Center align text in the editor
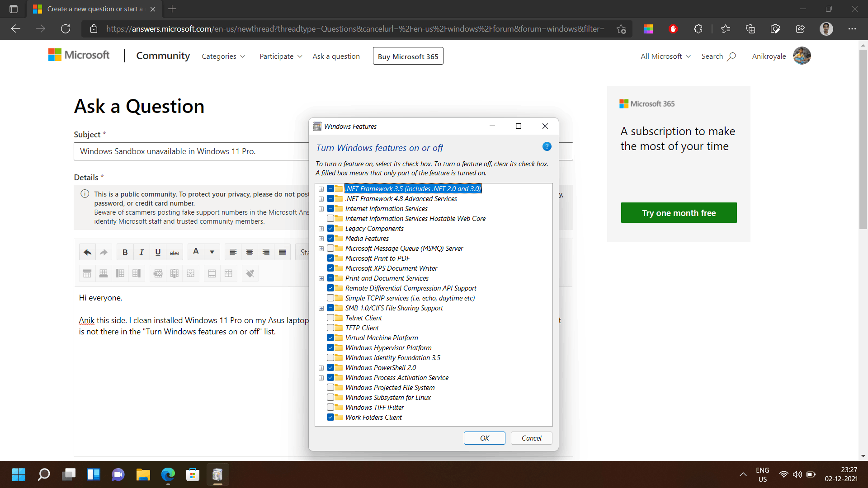 coord(250,252)
